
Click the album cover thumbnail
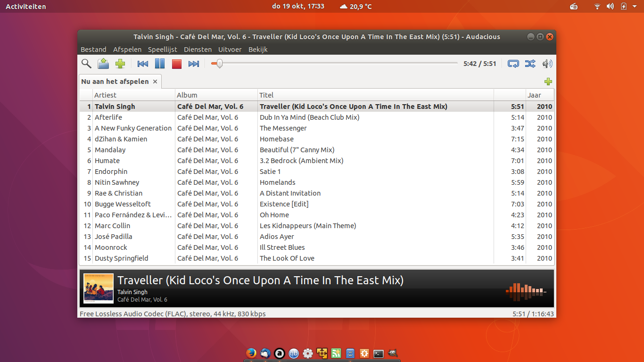coord(99,288)
